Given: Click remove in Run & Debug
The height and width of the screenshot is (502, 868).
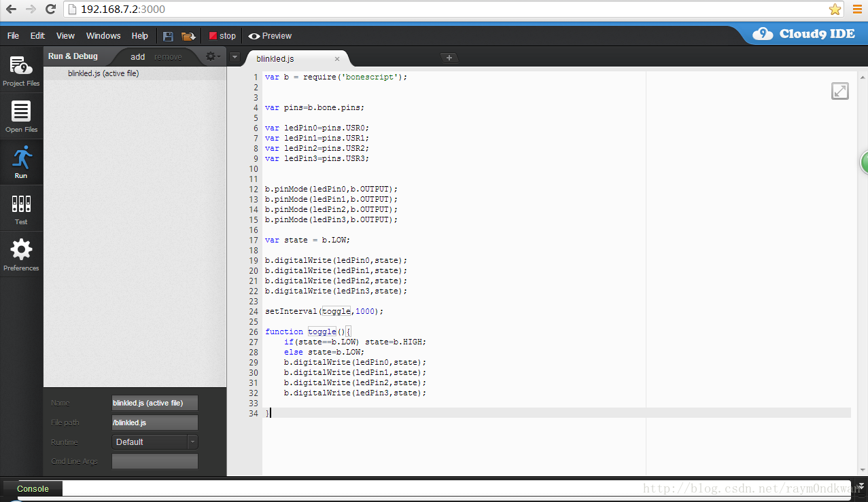Looking at the screenshot, I should click(168, 57).
